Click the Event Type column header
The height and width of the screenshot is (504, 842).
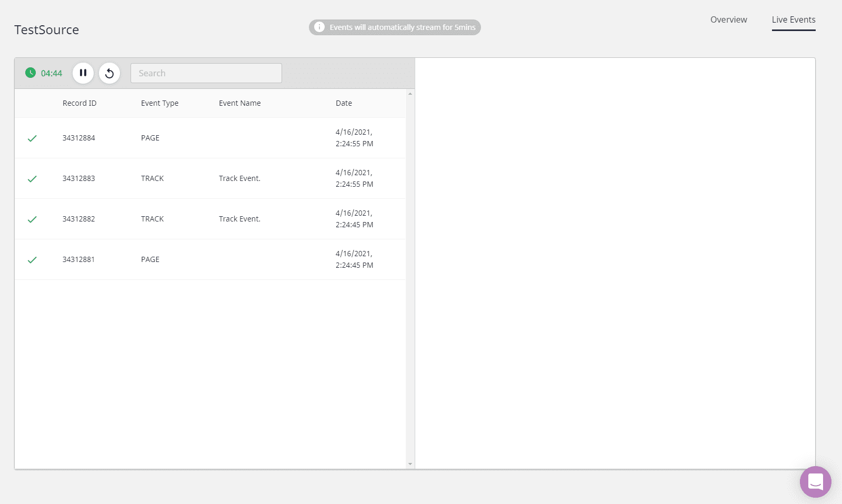[x=159, y=103]
